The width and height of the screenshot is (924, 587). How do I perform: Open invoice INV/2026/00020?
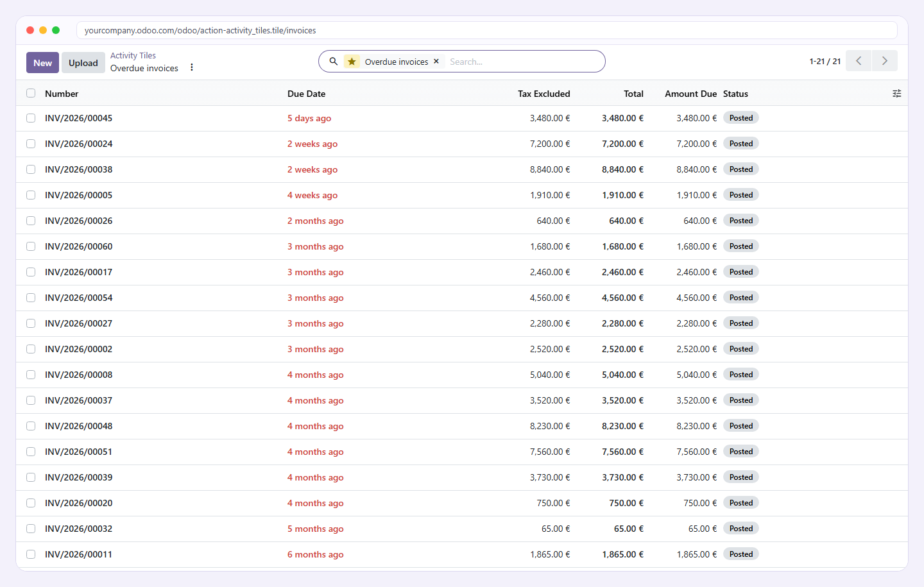pyautogui.click(x=79, y=503)
